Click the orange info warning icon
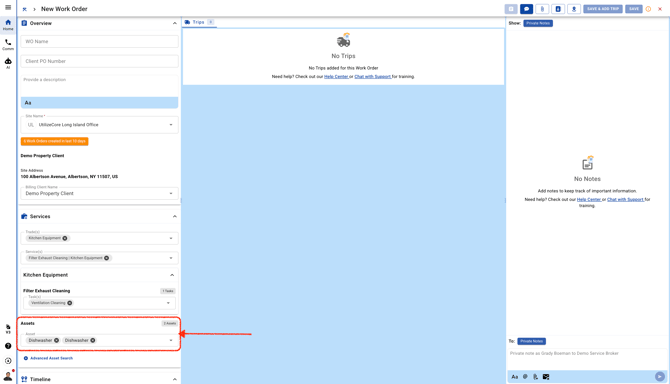 tap(648, 9)
